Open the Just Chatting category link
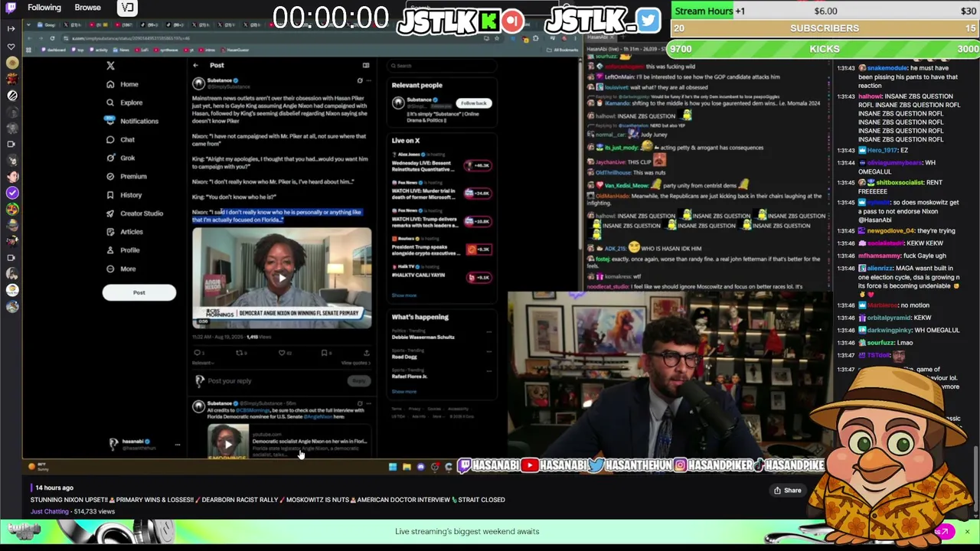Image resolution: width=980 pixels, height=551 pixels. click(x=50, y=511)
